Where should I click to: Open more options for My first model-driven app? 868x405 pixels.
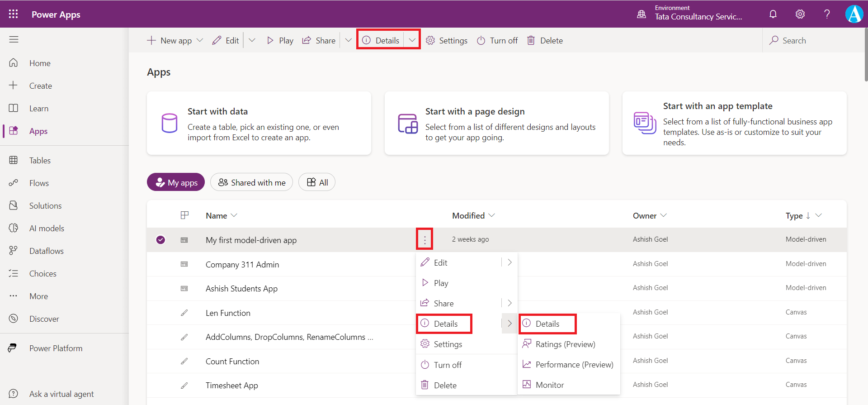pyautogui.click(x=425, y=239)
